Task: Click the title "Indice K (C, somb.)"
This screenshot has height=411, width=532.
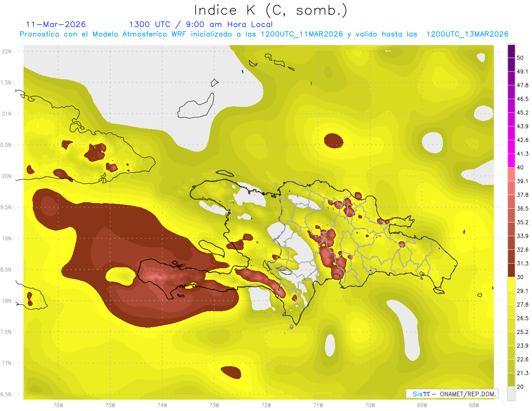Action: (x=270, y=10)
